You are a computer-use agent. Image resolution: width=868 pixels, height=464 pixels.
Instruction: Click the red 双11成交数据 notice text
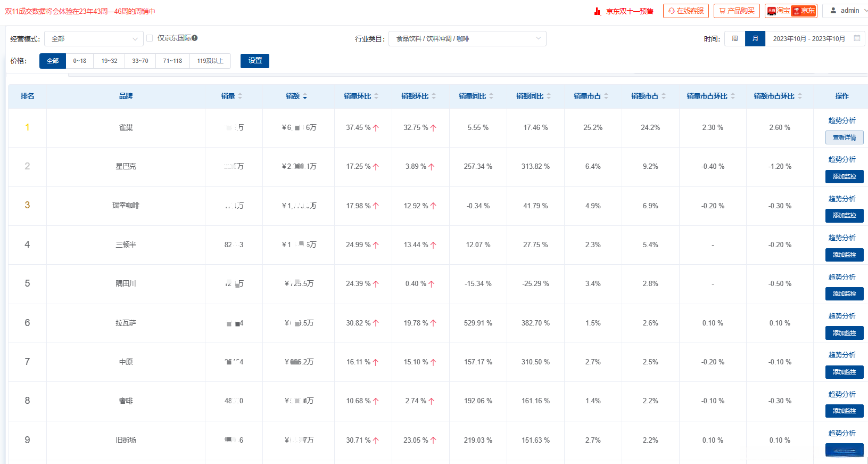(80, 11)
